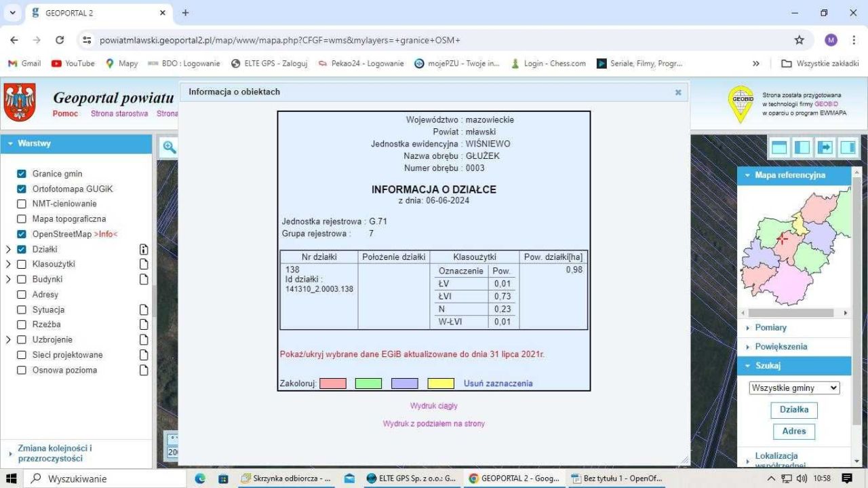The height and width of the screenshot is (488, 868).
Task: Click Usuń zaznaczenia link
Action: 498,383
